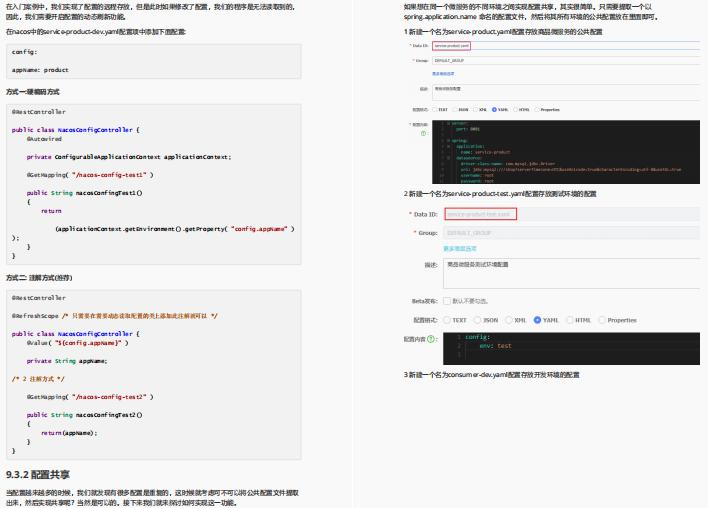Click green help icon beside lower 配置内容 label
This screenshot has width=708, height=508.
coord(431,339)
